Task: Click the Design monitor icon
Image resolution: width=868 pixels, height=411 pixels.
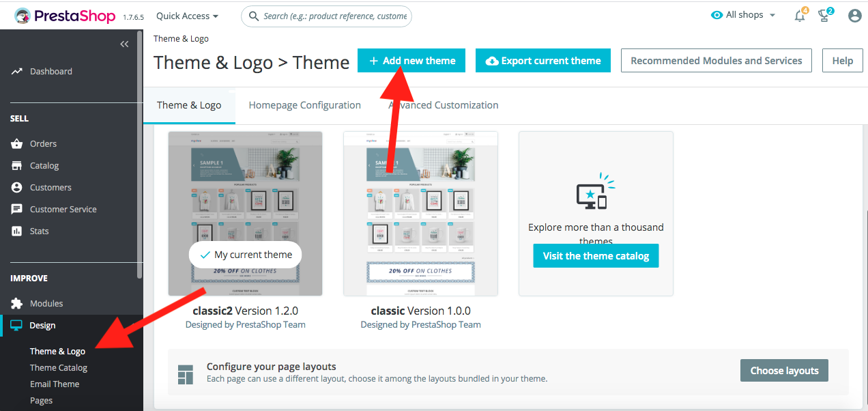Action: [x=16, y=325]
